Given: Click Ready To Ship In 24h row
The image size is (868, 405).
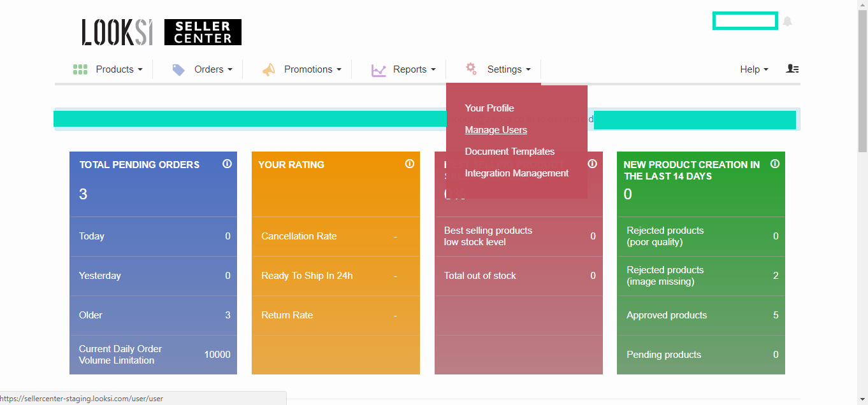Looking at the screenshot, I should [x=336, y=276].
